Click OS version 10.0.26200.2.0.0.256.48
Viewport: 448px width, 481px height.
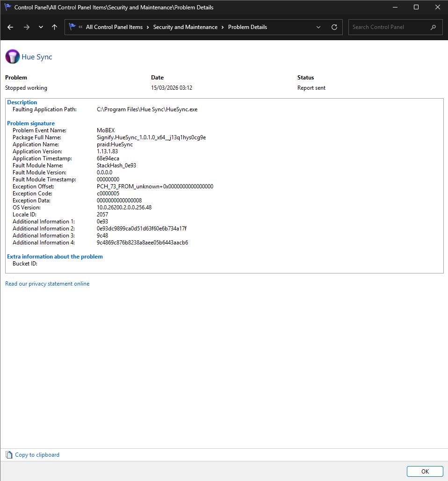click(x=124, y=208)
